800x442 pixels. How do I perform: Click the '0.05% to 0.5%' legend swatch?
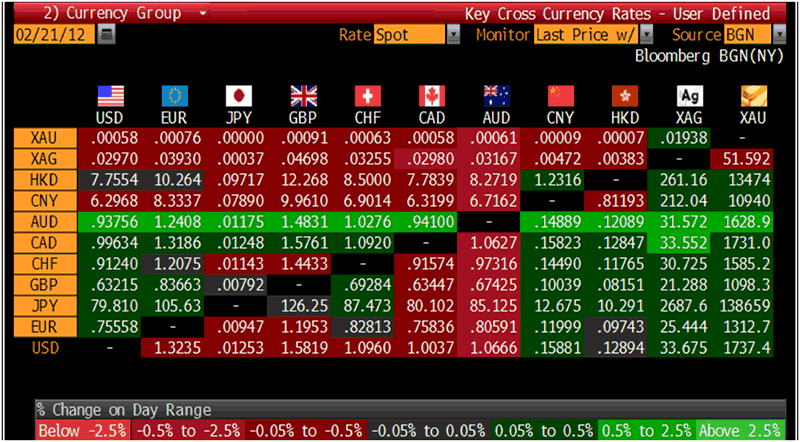point(543,430)
